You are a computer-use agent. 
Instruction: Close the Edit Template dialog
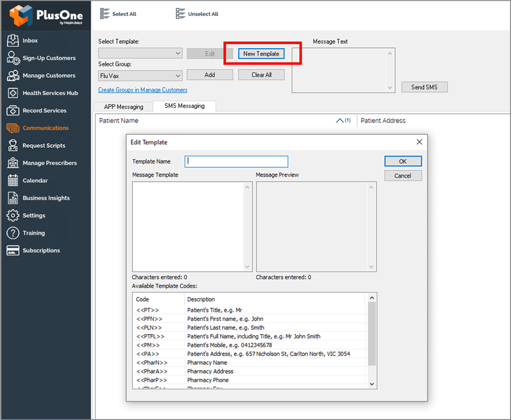click(x=419, y=142)
